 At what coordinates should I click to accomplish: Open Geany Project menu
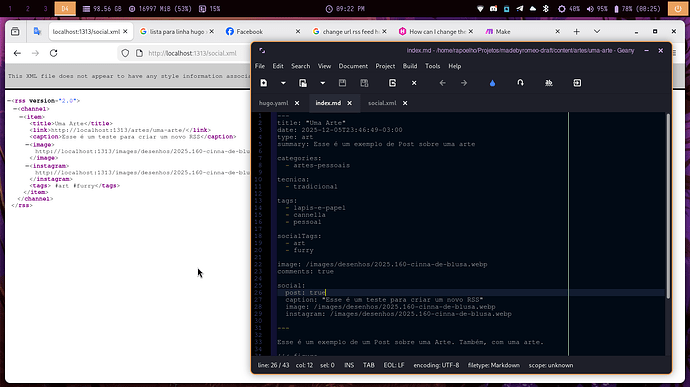click(385, 66)
